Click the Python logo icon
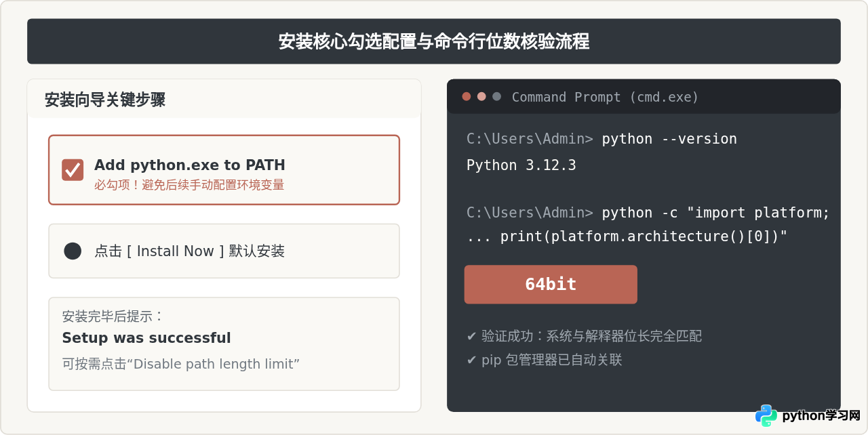Image resolution: width=868 pixels, height=435 pixels. tap(766, 415)
